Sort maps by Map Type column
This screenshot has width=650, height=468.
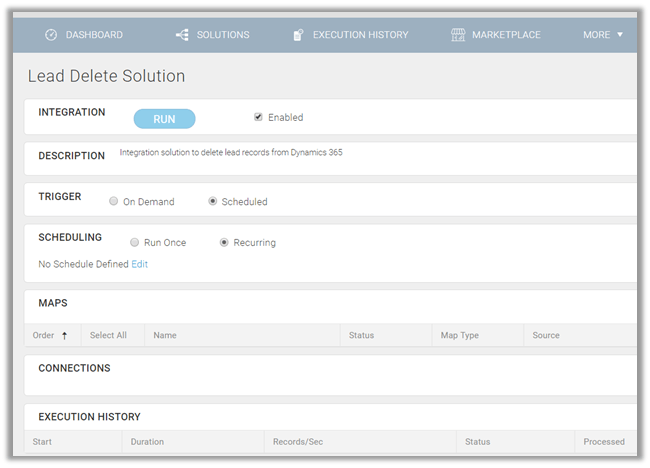[462, 336]
